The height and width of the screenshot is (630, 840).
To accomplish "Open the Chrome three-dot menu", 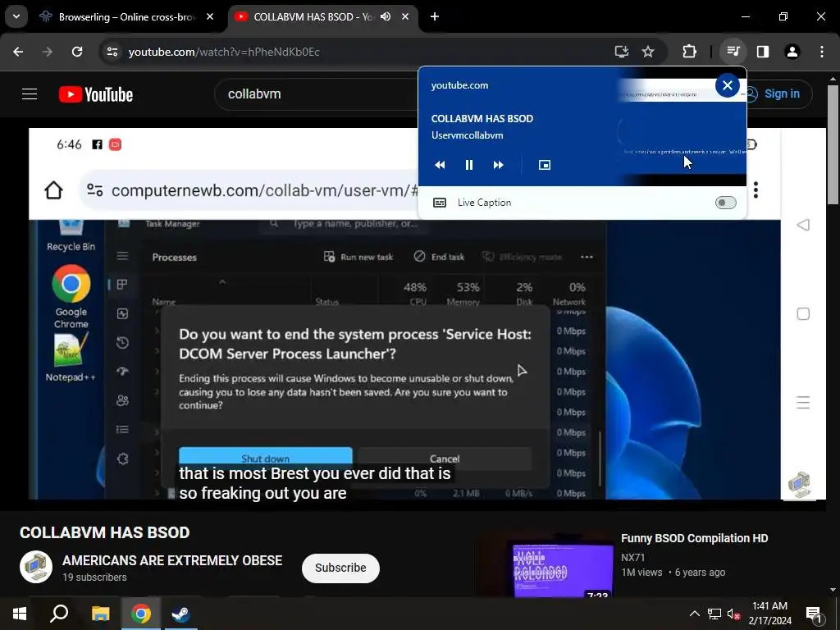I will point(822,52).
